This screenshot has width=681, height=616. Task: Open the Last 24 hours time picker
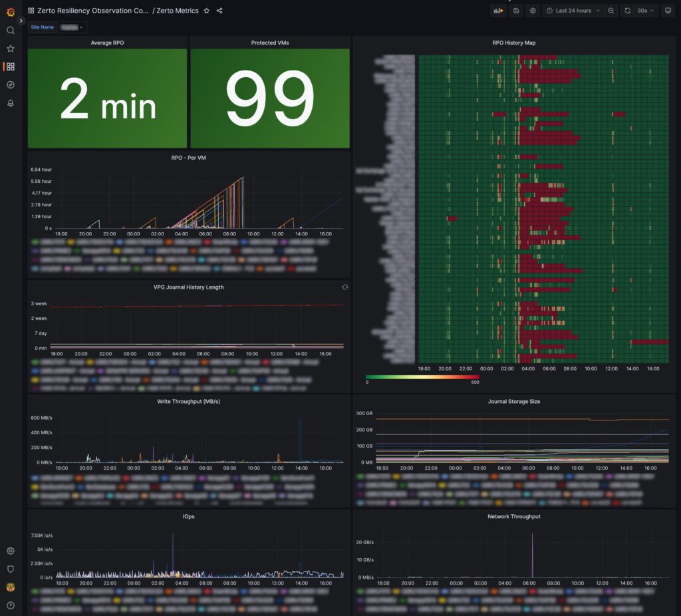click(x=573, y=11)
